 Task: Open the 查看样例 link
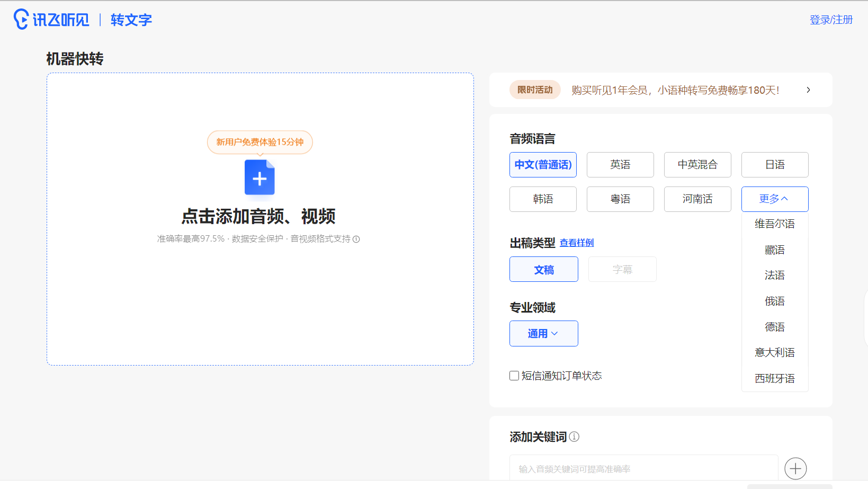point(577,243)
